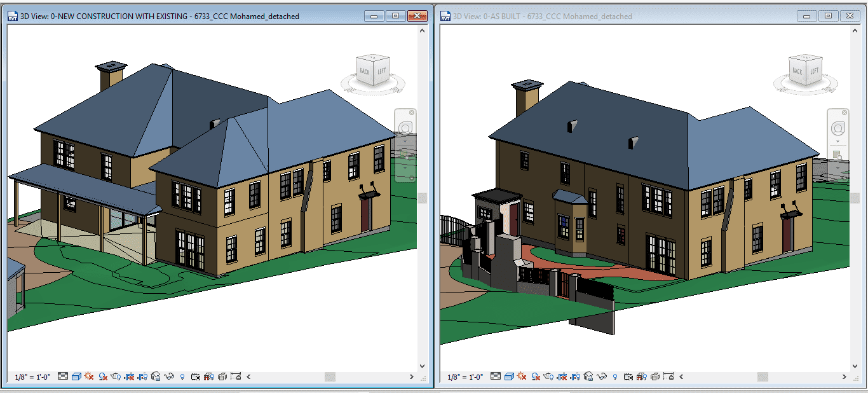Toggle Sun Path in New Construction view
The height and width of the screenshot is (393, 868).
coord(89,376)
